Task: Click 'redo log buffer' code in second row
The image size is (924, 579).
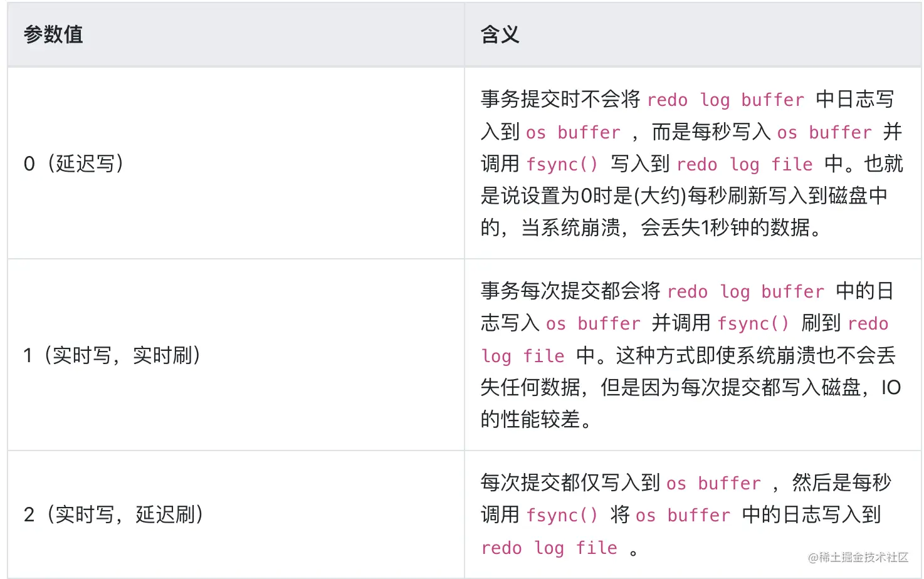Action: (x=745, y=291)
